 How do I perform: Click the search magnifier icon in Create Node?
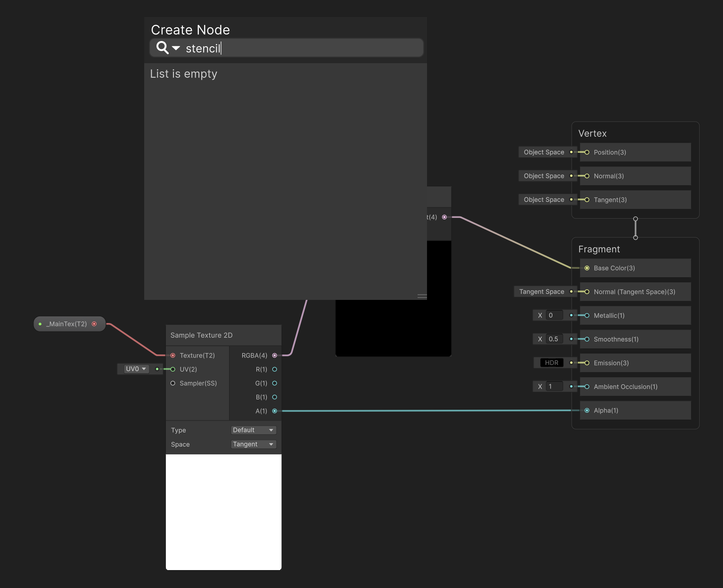(x=162, y=48)
